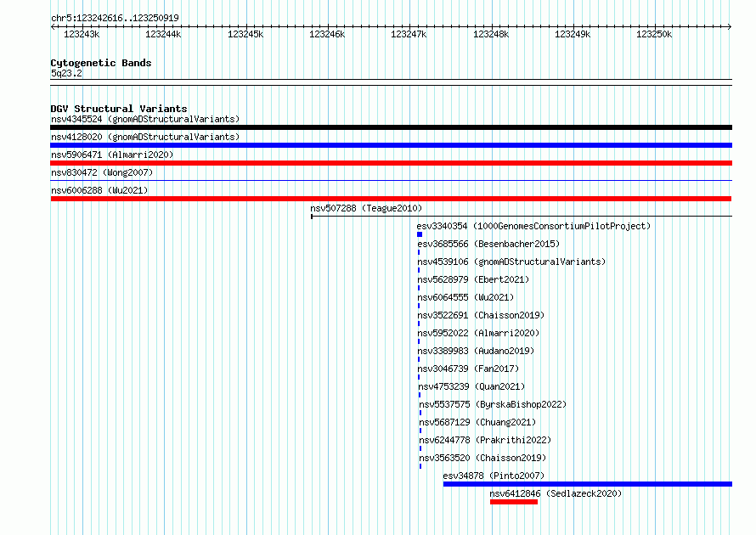This screenshot has height=535, width=756.
Task: Click the 123245k ruler label
Action: click(x=245, y=34)
